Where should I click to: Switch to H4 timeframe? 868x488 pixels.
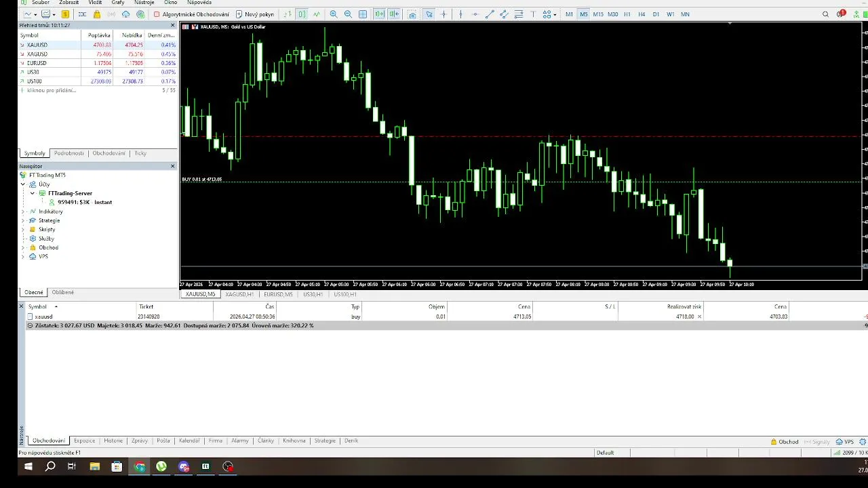click(x=642, y=14)
